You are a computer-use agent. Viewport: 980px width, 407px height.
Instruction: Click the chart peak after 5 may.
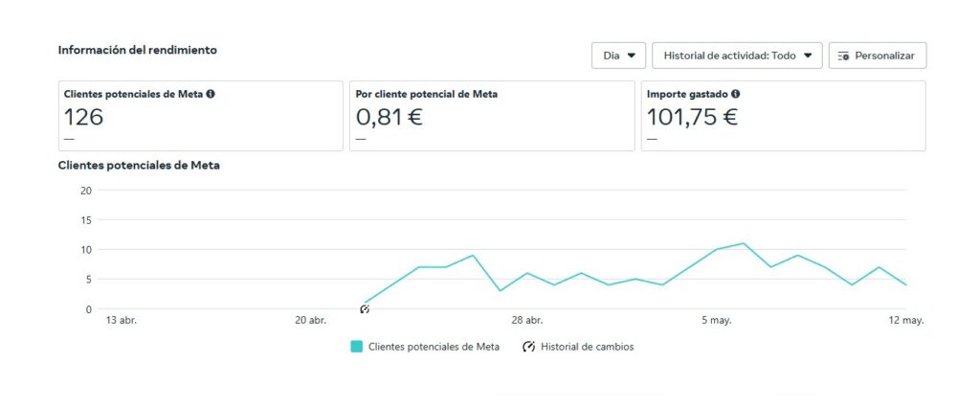coord(743,243)
